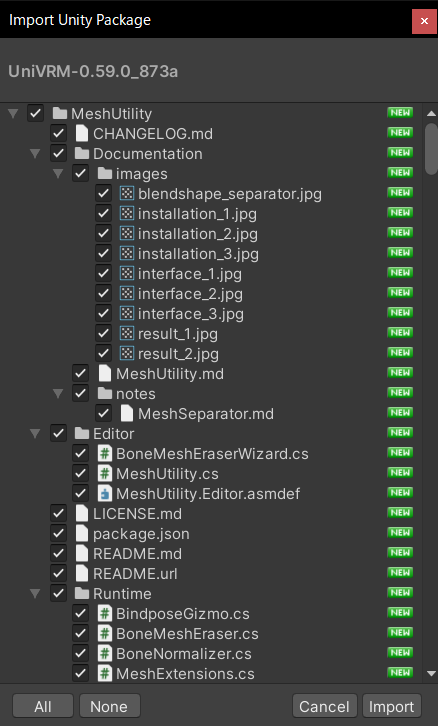Click the image icon beside result_2.jpg
Viewport: 438px width, 726px height.
(x=127, y=354)
